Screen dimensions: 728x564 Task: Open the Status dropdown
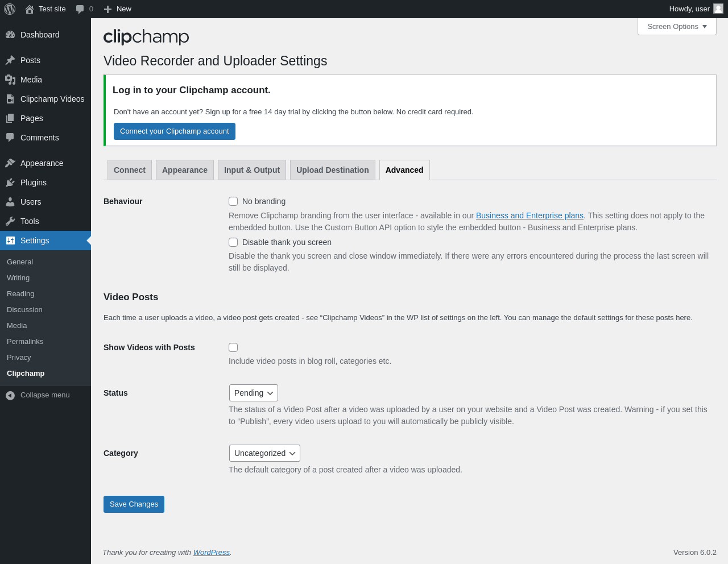click(254, 393)
